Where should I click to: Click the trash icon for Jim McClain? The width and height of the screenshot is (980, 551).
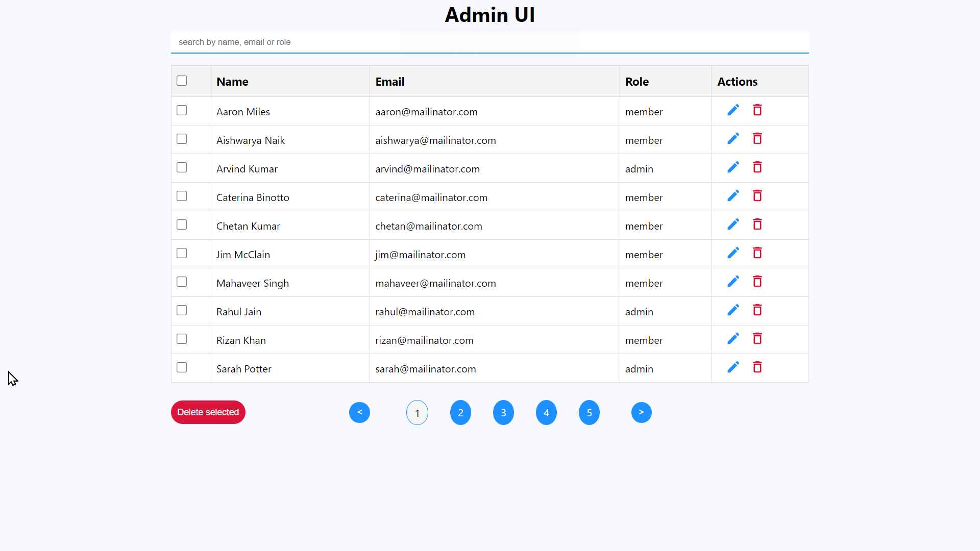pos(757,253)
